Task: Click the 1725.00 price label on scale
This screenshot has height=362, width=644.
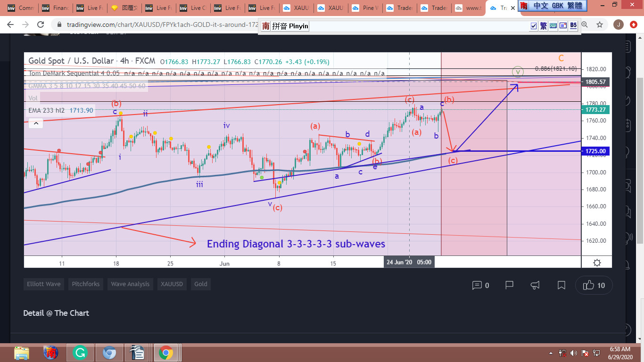Action: (596, 151)
